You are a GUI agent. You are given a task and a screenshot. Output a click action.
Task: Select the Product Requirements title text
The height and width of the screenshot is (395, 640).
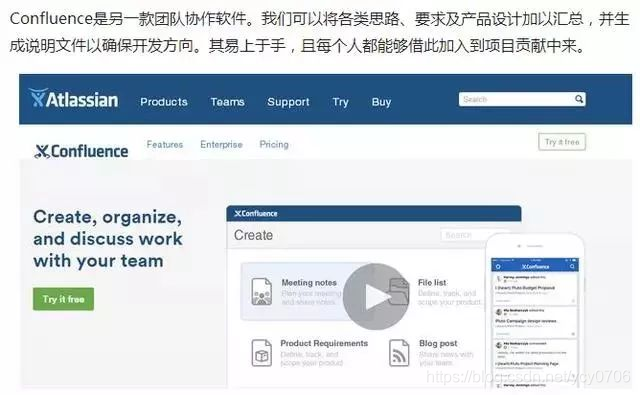pos(324,343)
